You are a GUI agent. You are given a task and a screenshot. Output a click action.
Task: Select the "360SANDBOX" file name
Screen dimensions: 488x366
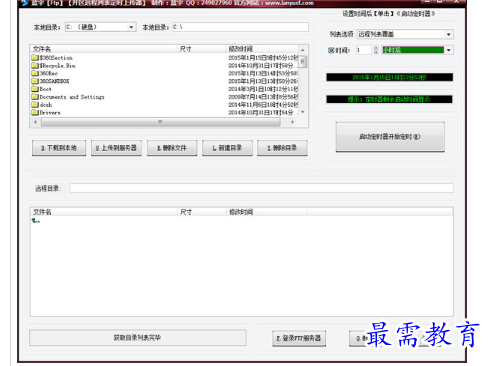(55, 81)
